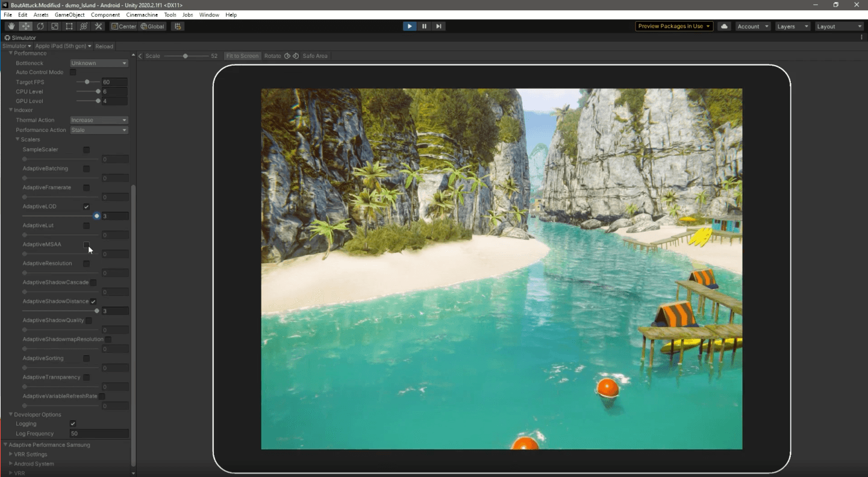Enable the AdaptiveMSAA checkbox
Screen dimensions: 868x477
[x=86, y=245]
